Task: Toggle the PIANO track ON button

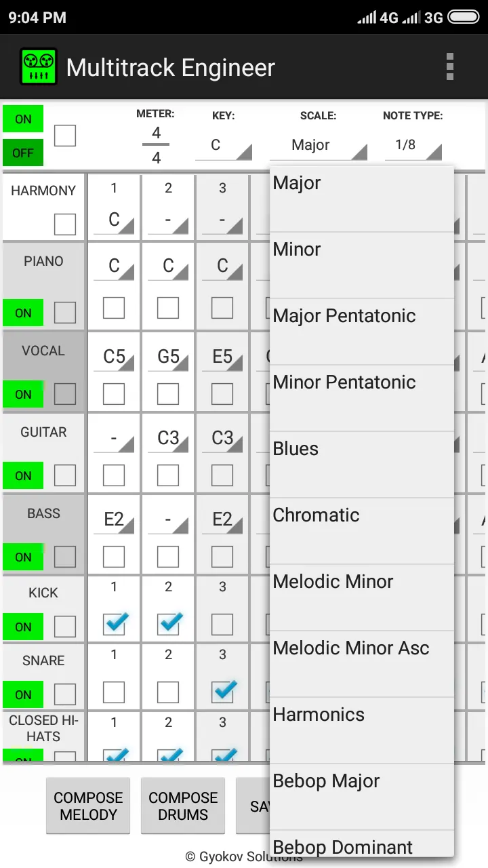Action: tap(23, 313)
